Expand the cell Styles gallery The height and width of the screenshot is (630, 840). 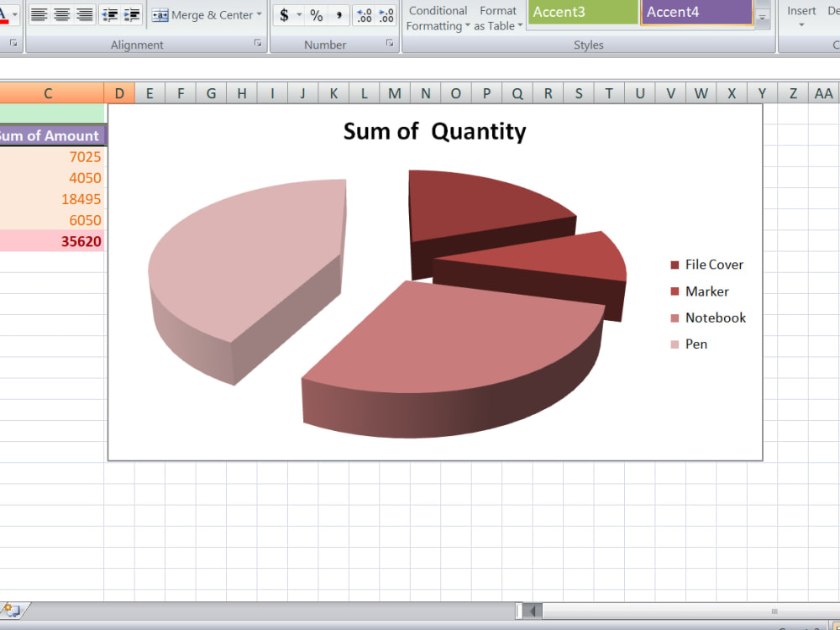[x=763, y=18]
